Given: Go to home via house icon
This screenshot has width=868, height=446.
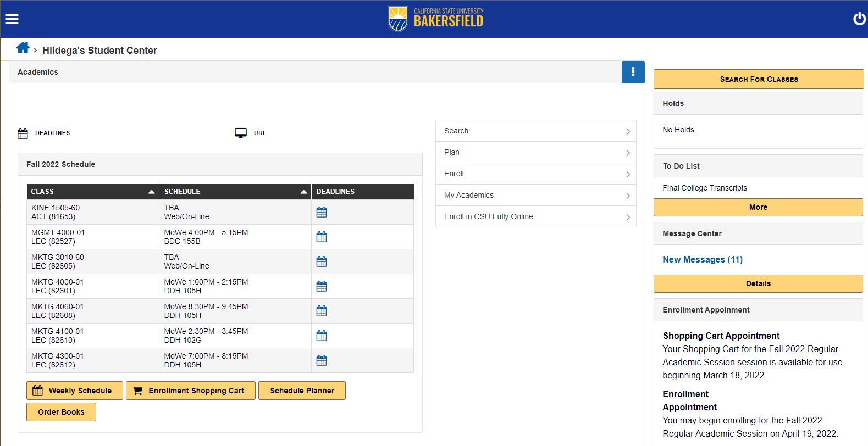Looking at the screenshot, I should click(23, 48).
